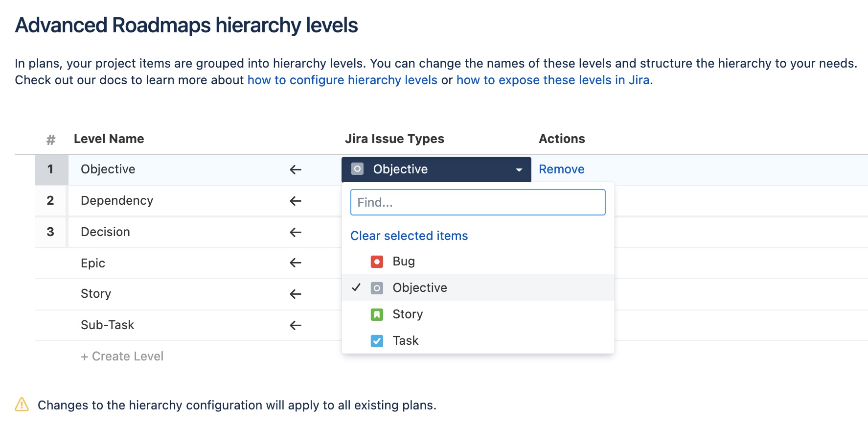Click the arrow icon beside Decision level
868x430 pixels.
[296, 232]
